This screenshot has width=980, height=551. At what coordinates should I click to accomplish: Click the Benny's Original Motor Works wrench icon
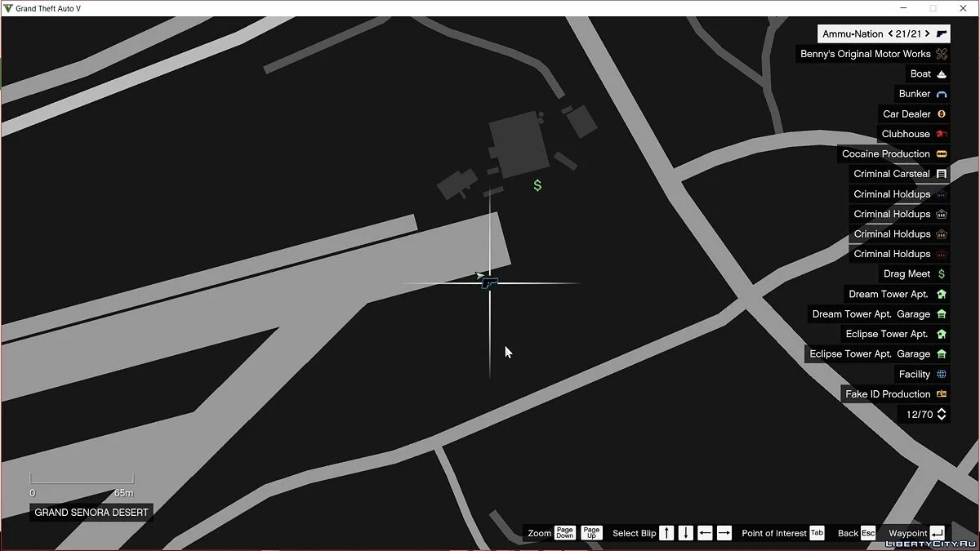(x=942, y=54)
